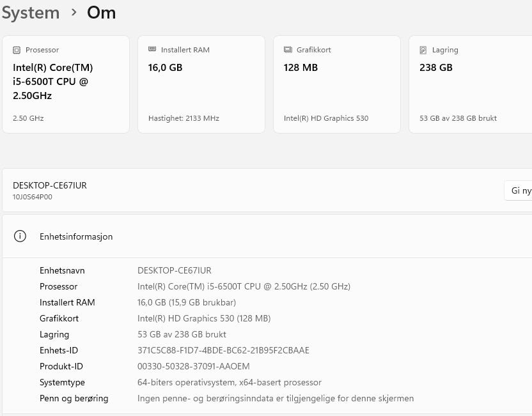Go back to System in breadcrumb
This screenshot has width=532, height=416.
(x=31, y=13)
